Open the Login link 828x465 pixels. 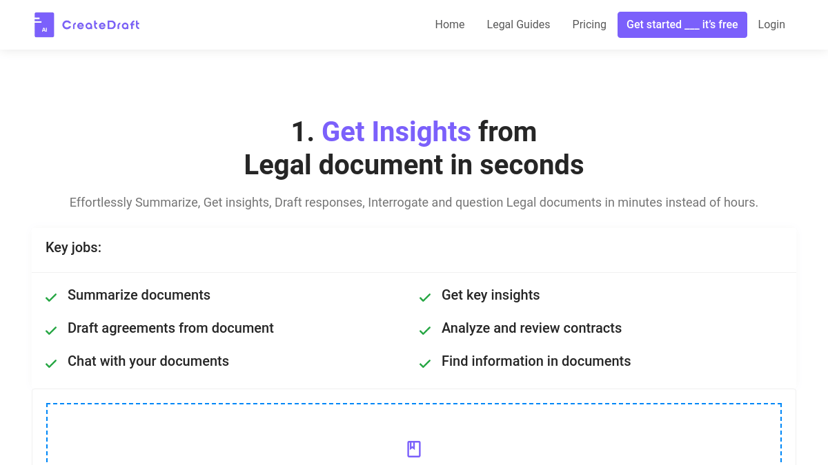click(771, 24)
